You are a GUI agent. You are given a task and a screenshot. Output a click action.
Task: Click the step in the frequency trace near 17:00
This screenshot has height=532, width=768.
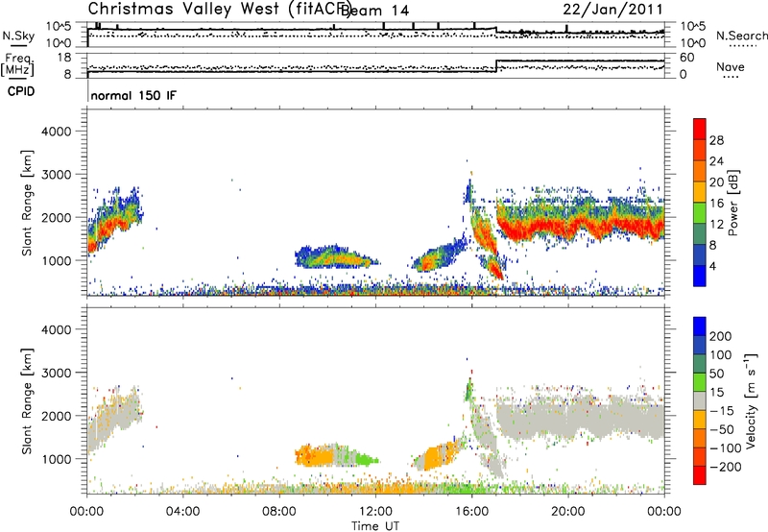coord(496,66)
